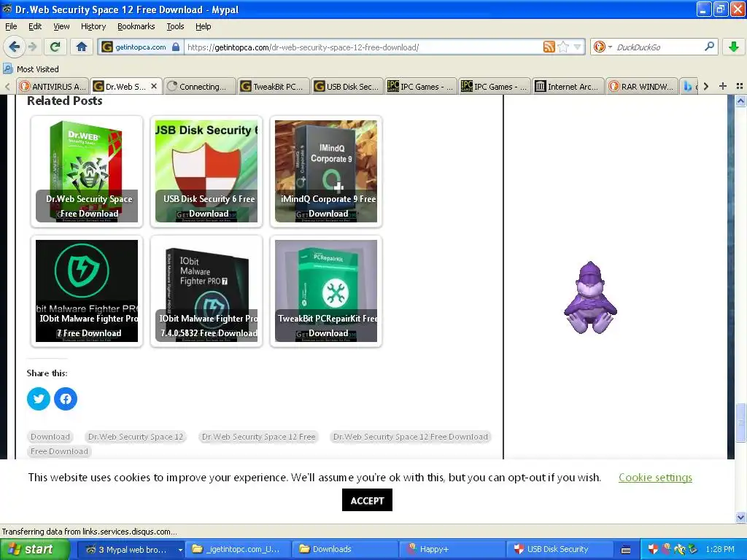Open the URL history dropdown arrow
The height and width of the screenshot is (560, 747).
pyautogui.click(x=577, y=47)
